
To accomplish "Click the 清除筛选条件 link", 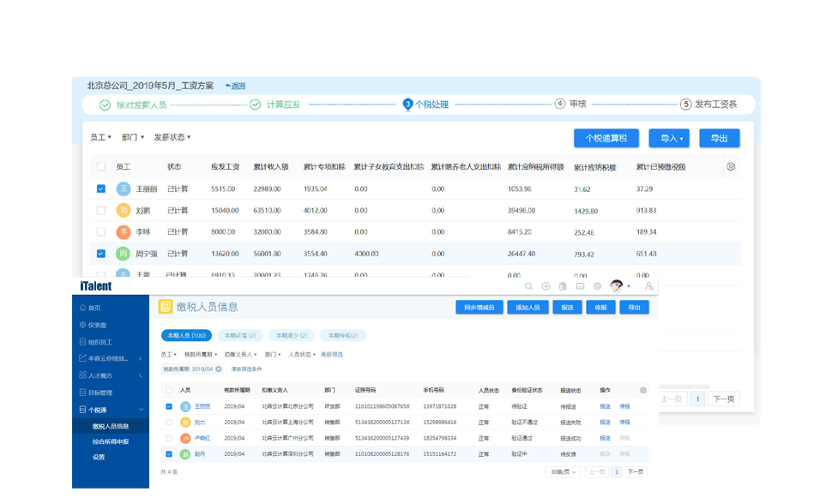I will (246, 369).
